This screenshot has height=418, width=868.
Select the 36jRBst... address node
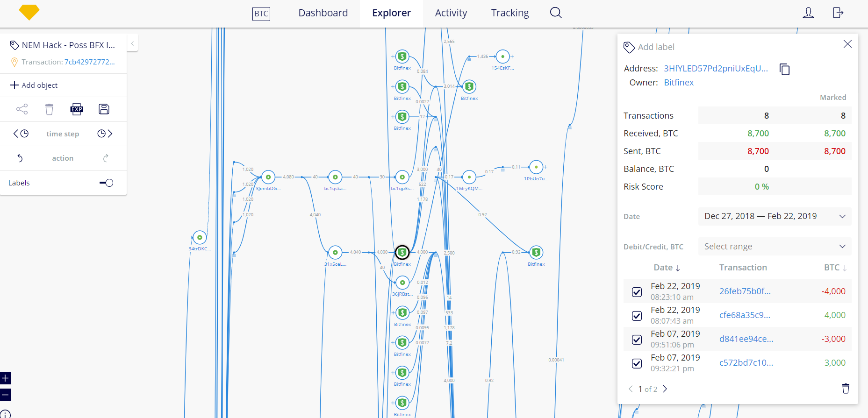[x=402, y=283]
